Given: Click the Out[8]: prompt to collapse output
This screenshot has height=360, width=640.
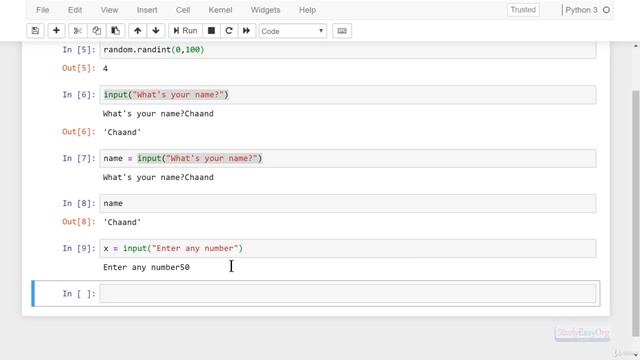Looking at the screenshot, I should pyautogui.click(x=78, y=222).
